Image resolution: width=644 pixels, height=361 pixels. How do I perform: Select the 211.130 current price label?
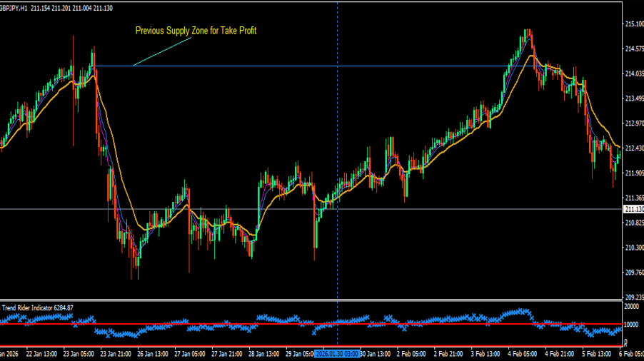[x=633, y=209]
